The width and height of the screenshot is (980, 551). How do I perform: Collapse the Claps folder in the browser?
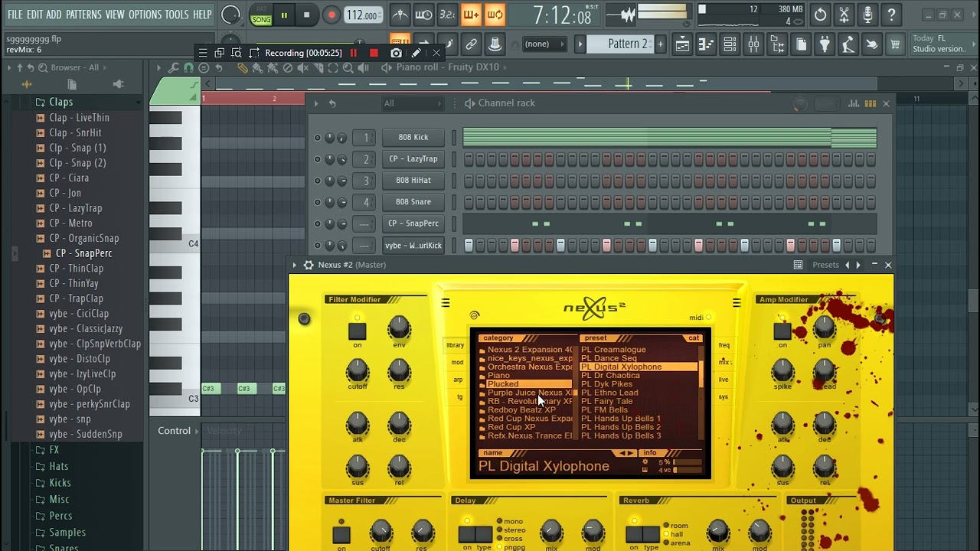[x=61, y=102]
